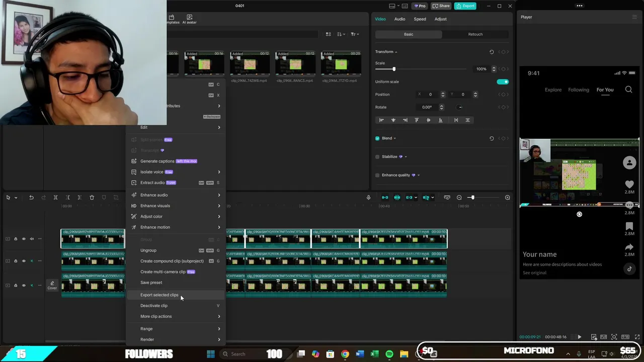Turn off the Uniform scale toggle

point(502,82)
